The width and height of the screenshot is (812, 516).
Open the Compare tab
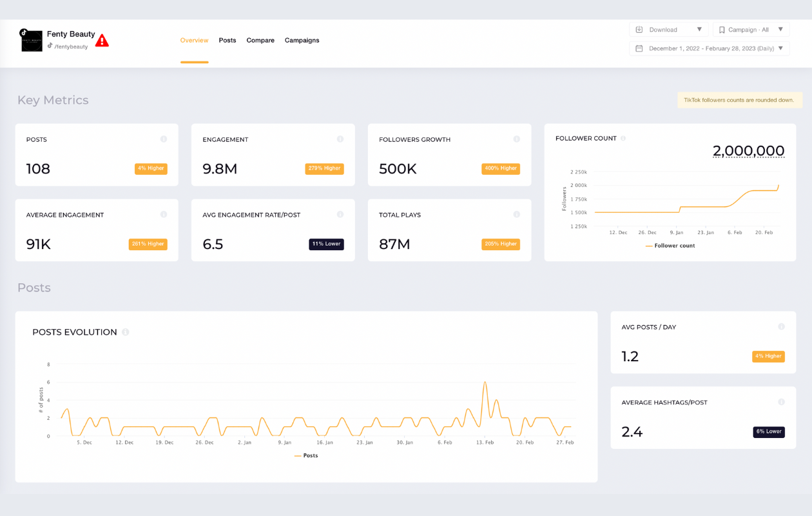coord(260,40)
